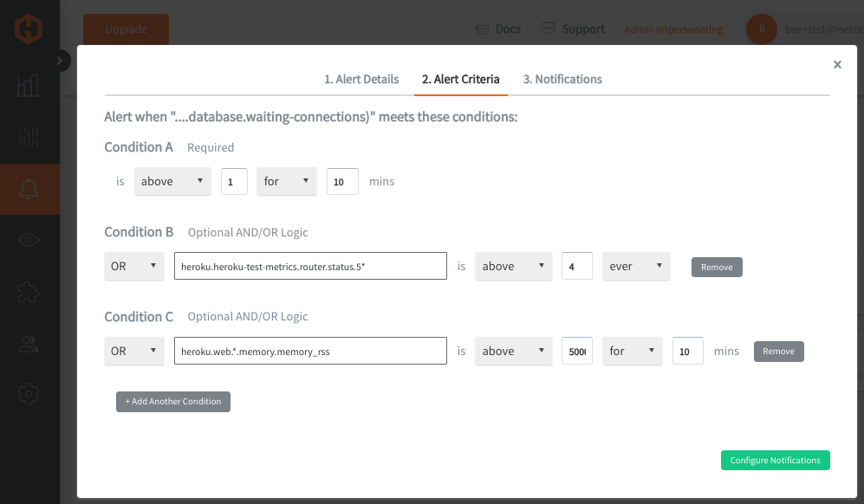This screenshot has height=504, width=864.
Task: Close the alert criteria dialog
Action: [837, 64]
